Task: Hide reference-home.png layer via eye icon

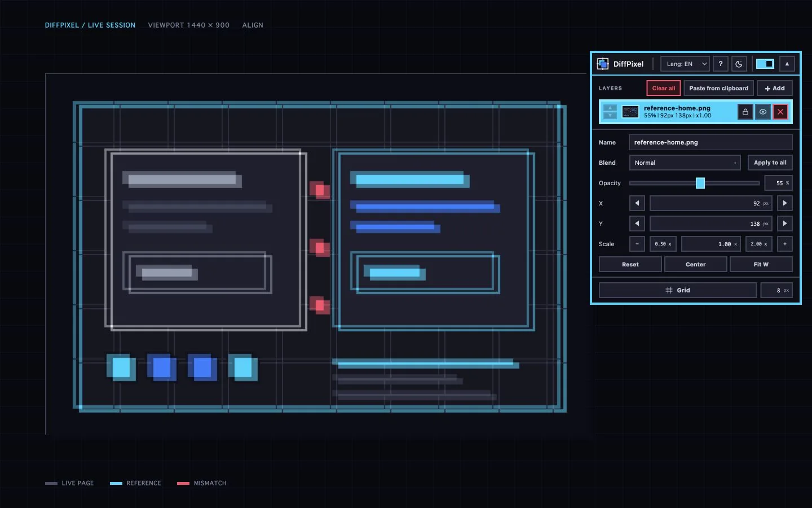Action: tap(763, 112)
